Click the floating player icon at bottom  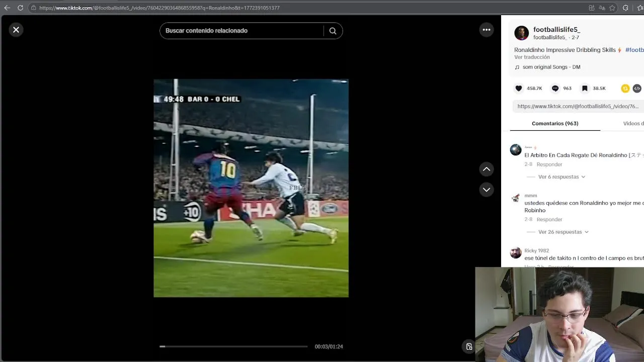click(469, 346)
